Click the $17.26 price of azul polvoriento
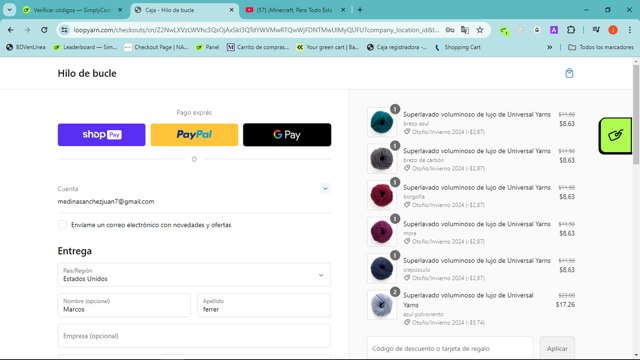Image resolution: width=640 pixels, height=360 pixels. [565, 304]
